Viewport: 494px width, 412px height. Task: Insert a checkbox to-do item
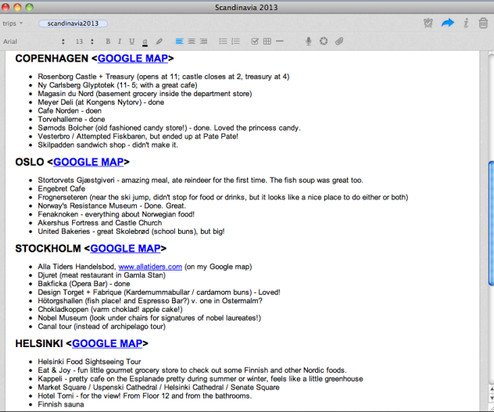coord(255,41)
